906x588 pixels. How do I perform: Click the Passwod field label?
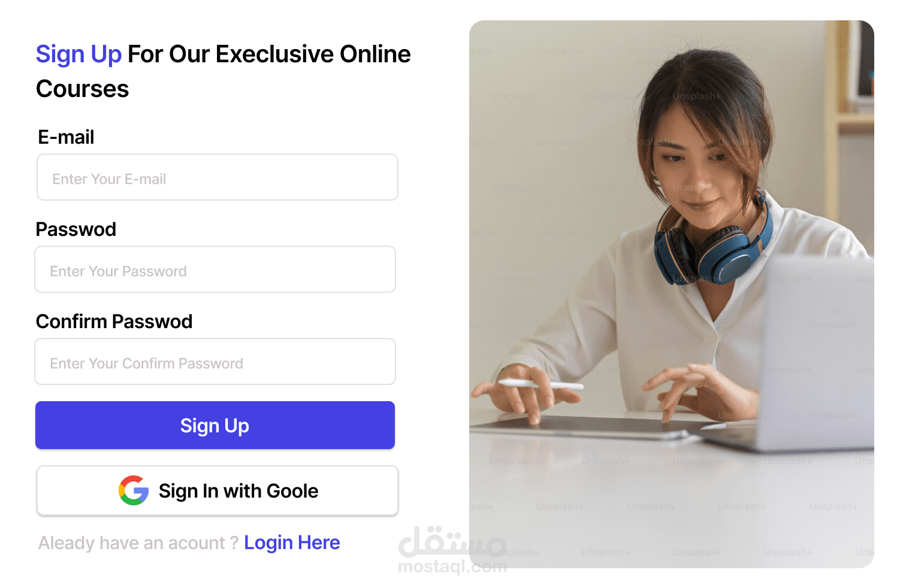(x=76, y=229)
